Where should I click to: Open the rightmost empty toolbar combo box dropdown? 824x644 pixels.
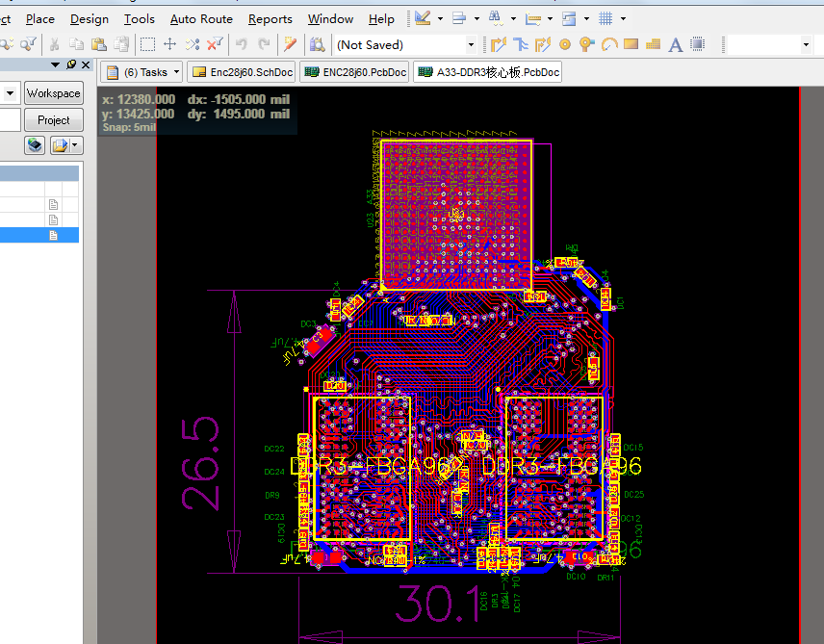pyautogui.click(x=806, y=44)
